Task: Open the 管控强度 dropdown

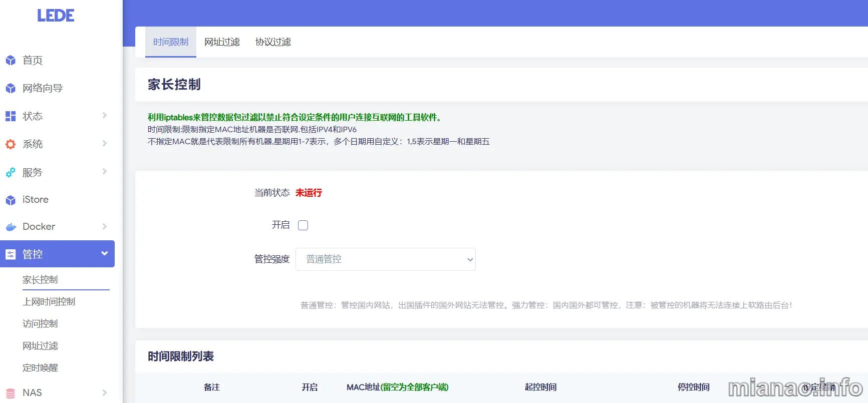Action: tap(385, 259)
